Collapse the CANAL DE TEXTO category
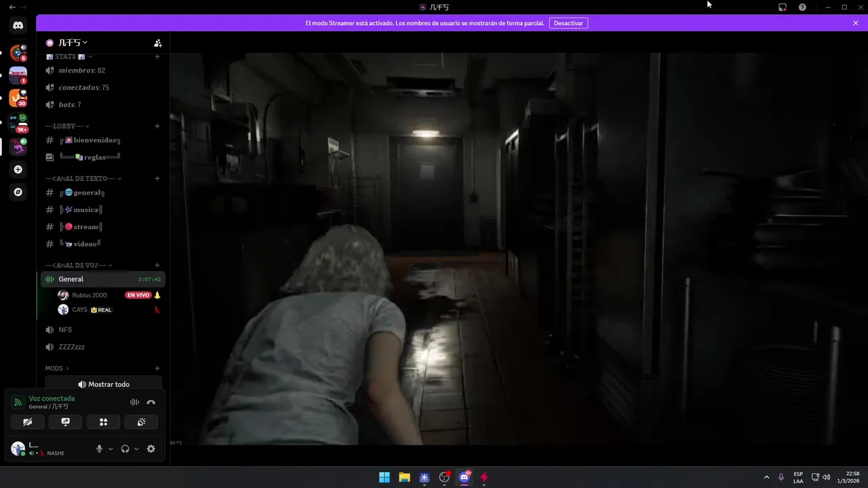 pos(83,179)
